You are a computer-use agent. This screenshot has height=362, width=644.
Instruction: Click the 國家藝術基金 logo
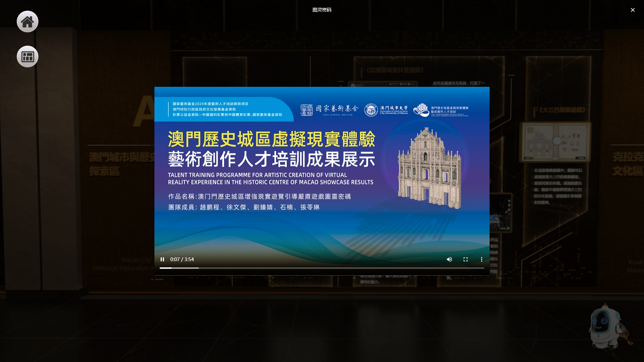[x=329, y=110]
